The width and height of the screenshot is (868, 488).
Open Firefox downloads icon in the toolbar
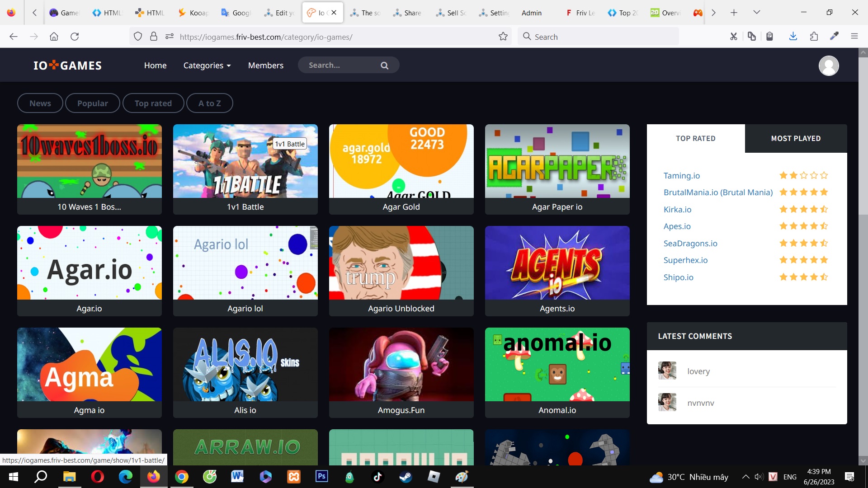click(x=793, y=36)
